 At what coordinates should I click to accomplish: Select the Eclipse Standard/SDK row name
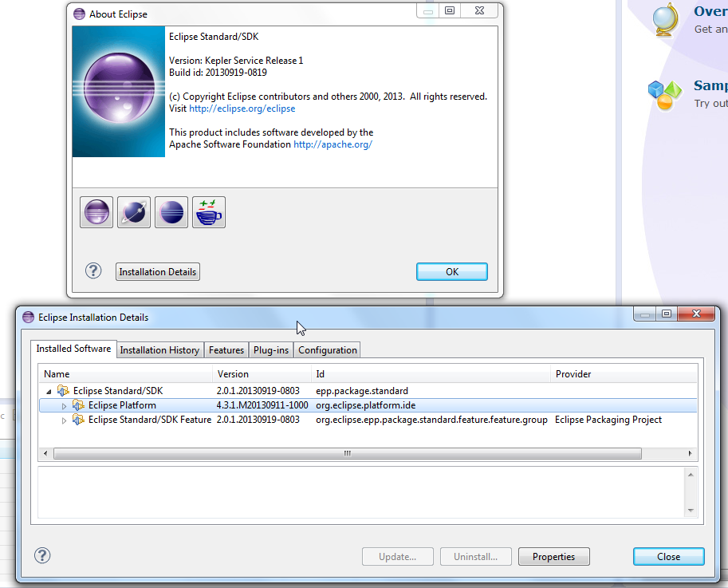click(x=118, y=391)
